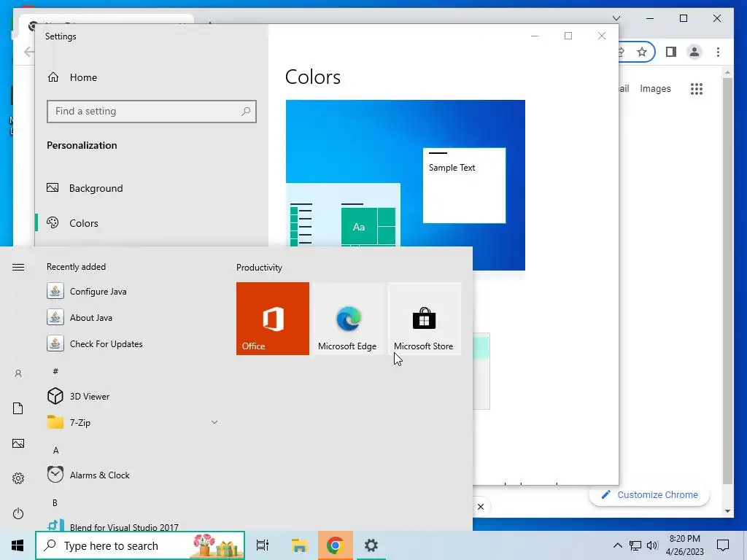Click the Power icon in Start menu

point(18,513)
